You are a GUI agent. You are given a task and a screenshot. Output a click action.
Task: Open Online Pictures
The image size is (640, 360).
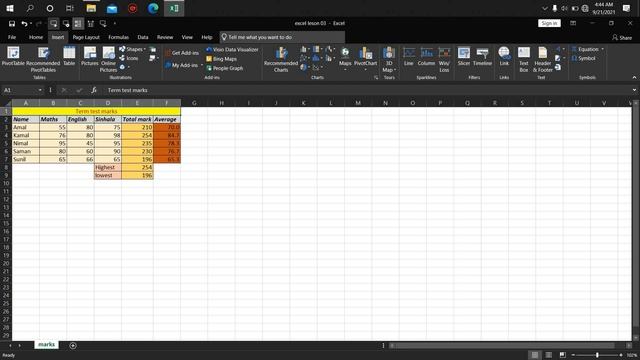(109, 59)
